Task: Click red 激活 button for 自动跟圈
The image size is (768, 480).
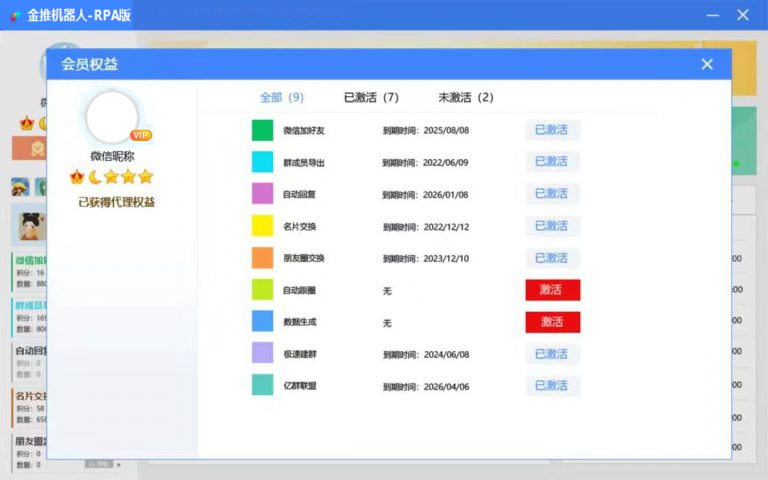Action: [x=553, y=290]
